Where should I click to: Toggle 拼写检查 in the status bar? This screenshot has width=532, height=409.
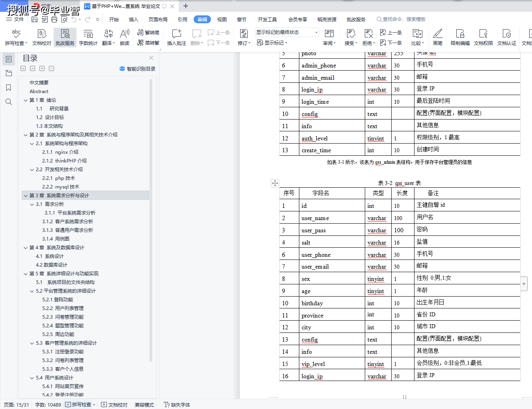point(80,405)
